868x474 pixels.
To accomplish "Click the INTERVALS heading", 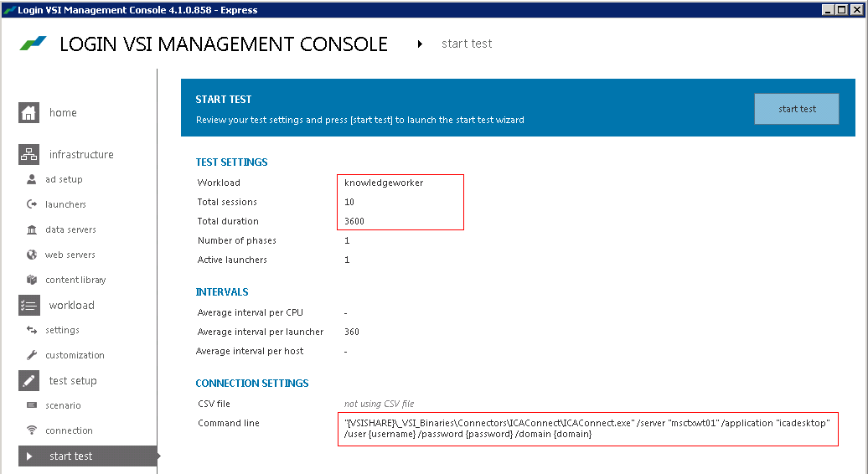I will point(222,292).
